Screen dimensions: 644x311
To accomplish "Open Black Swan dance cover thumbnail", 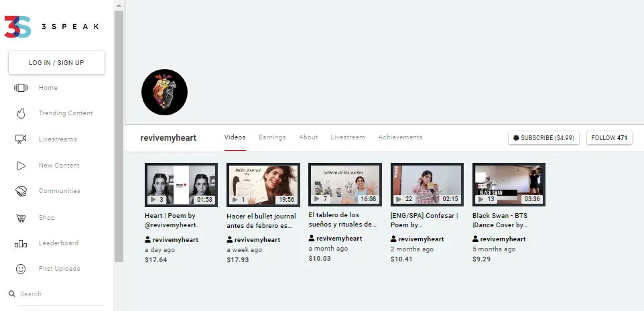I will coord(509,185).
